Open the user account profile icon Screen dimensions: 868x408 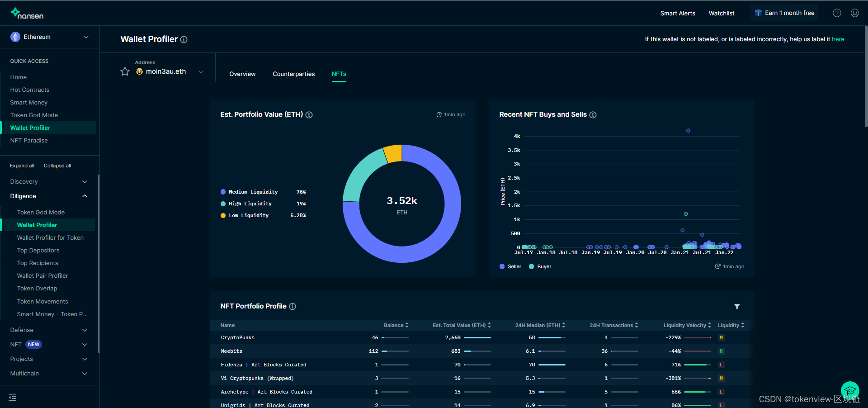pyautogui.click(x=854, y=13)
